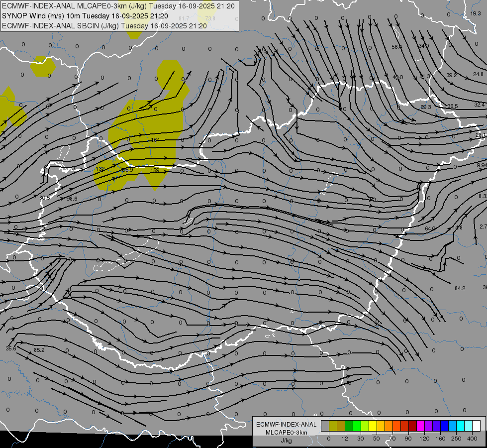Click the dark red legend swatch
Screen dimensions: 487x448
click(413, 426)
